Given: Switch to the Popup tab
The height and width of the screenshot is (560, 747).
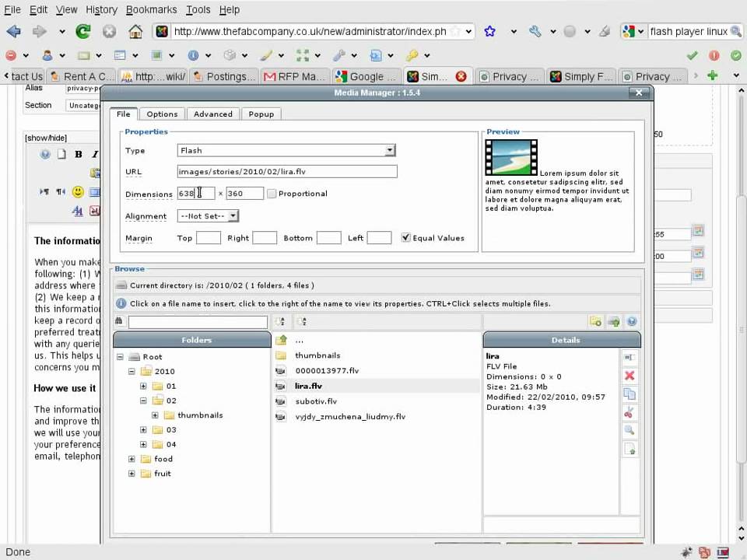Looking at the screenshot, I should point(261,114).
